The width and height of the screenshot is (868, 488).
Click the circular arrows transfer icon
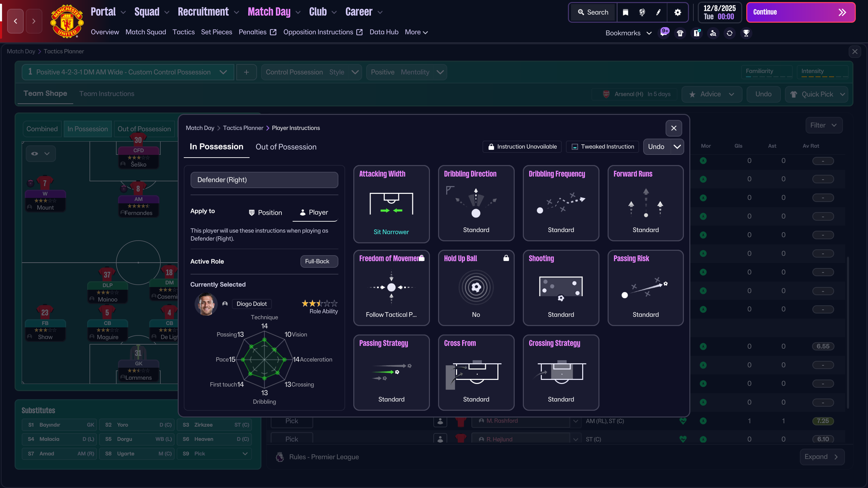pos(730,33)
